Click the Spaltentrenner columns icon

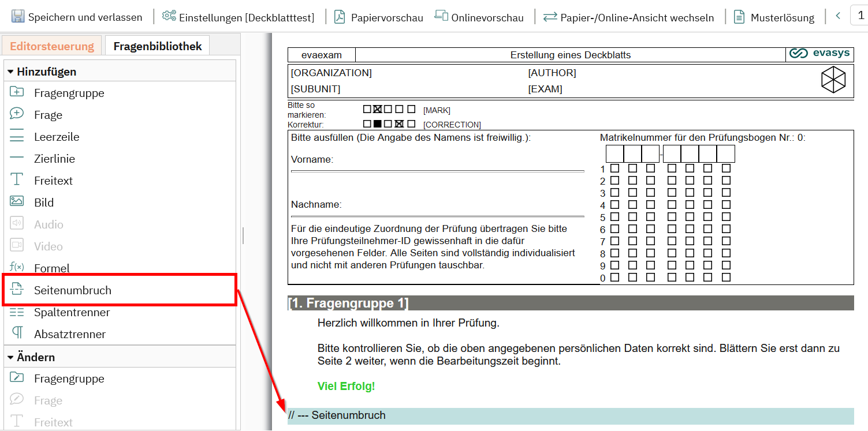(x=17, y=312)
